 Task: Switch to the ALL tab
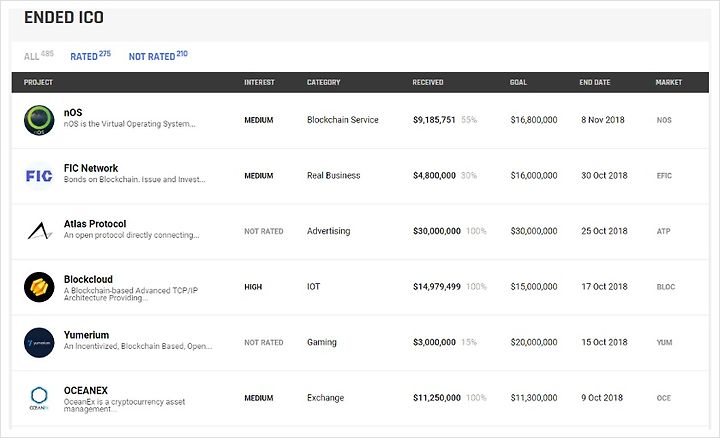click(39, 56)
